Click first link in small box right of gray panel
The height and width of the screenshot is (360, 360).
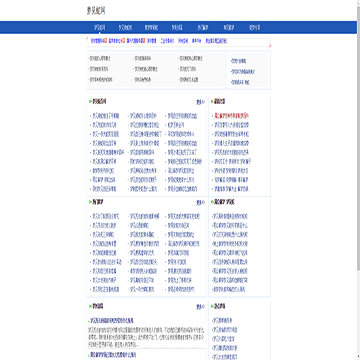(x=239, y=61)
